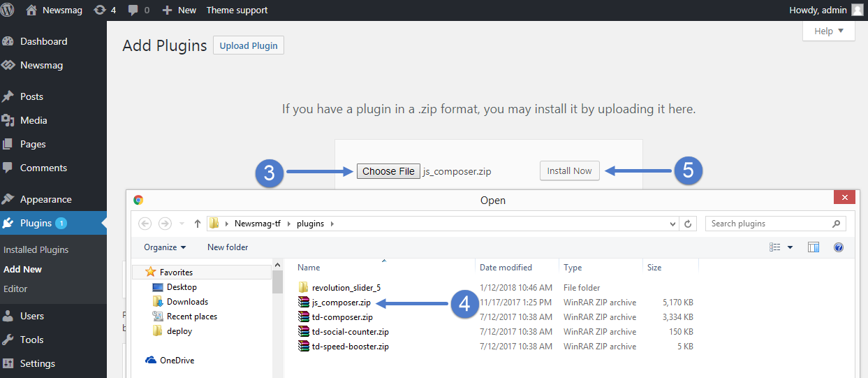Click Newsmag-tf in the path bar
868x378 pixels.
[x=258, y=224]
